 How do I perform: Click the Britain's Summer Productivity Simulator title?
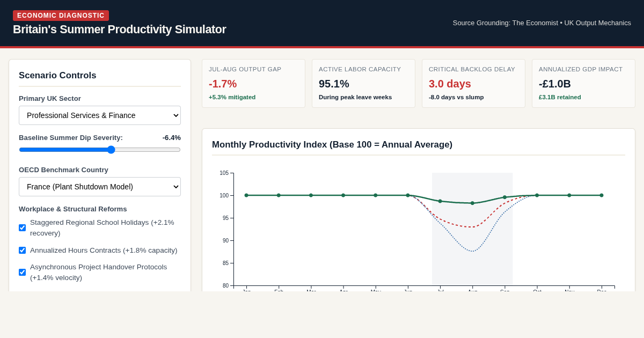120,30
